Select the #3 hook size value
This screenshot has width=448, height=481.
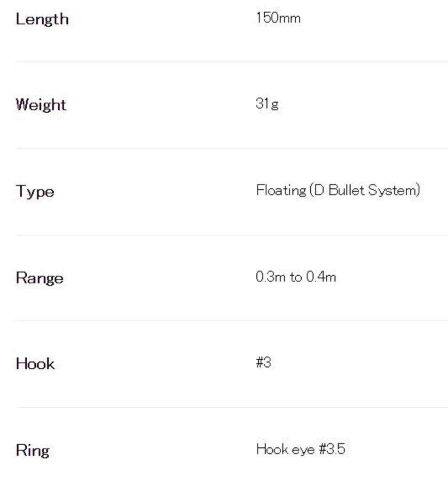click(263, 363)
